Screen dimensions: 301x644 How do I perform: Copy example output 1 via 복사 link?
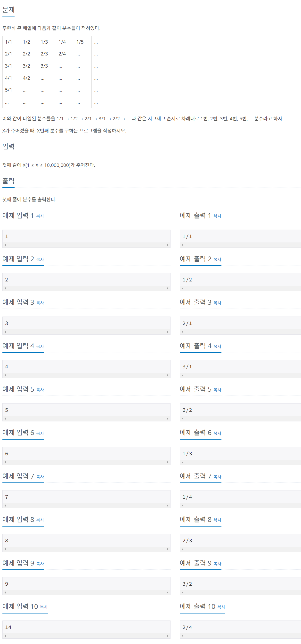click(217, 216)
